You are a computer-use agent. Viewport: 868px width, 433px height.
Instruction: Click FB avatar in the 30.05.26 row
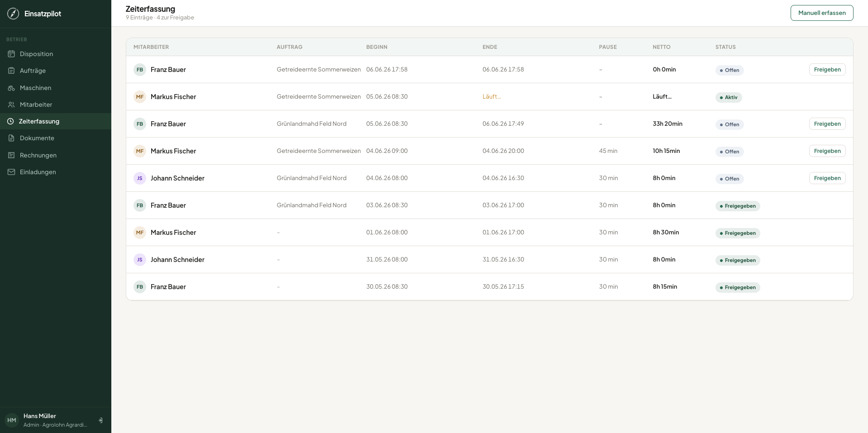coord(140,287)
